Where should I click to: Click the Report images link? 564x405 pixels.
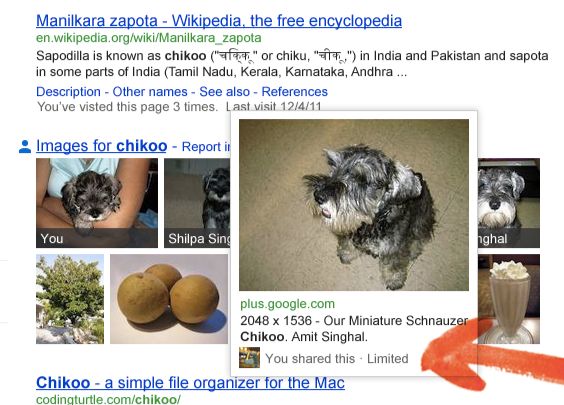(x=206, y=147)
